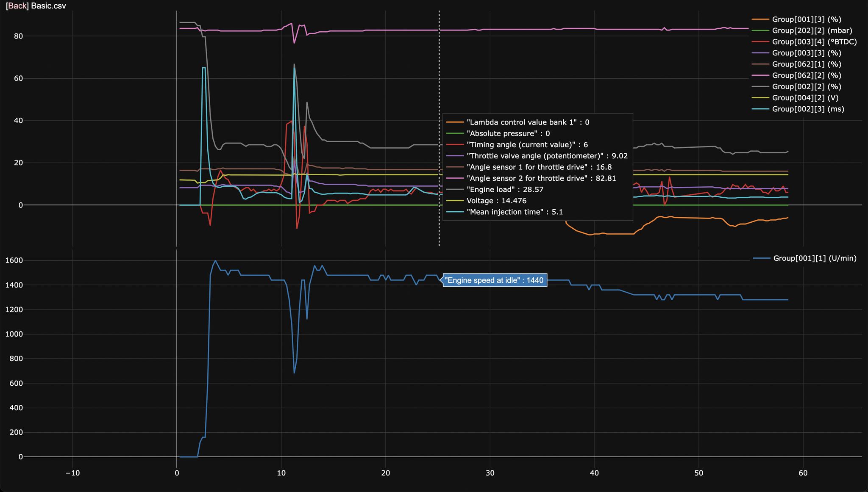The image size is (868, 492).
Task: Toggle Group[202][2] (mbar) legend trace
Action: coord(802,30)
